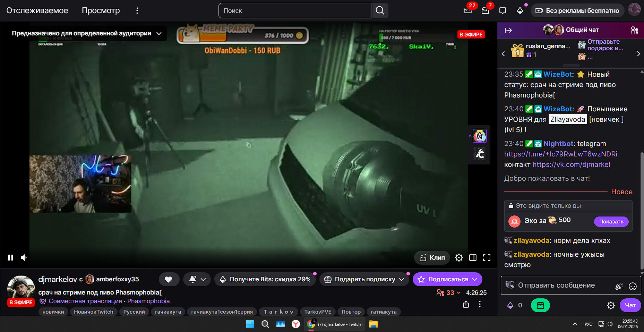Click the Bits diamond icon in top bar
The width and height of the screenshot is (644, 332).
click(x=520, y=10)
